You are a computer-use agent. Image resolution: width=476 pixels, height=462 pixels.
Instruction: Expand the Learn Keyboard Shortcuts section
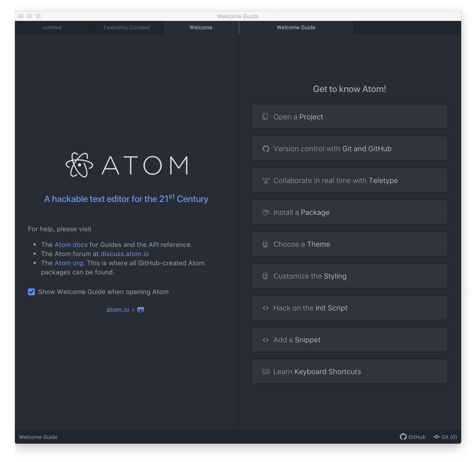pos(350,371)
